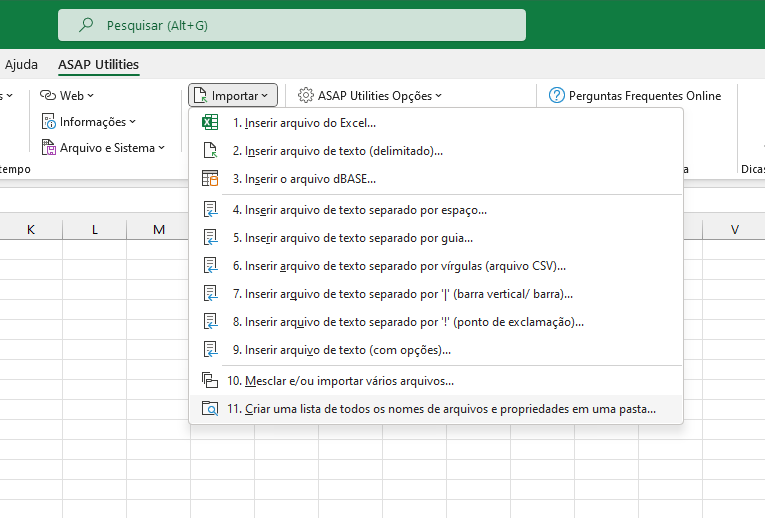The height and width of the screenshot is (518, 765).
Task: Click the Excel icon beside Inserir arquivo do Excel
Action: coord(210,122)
